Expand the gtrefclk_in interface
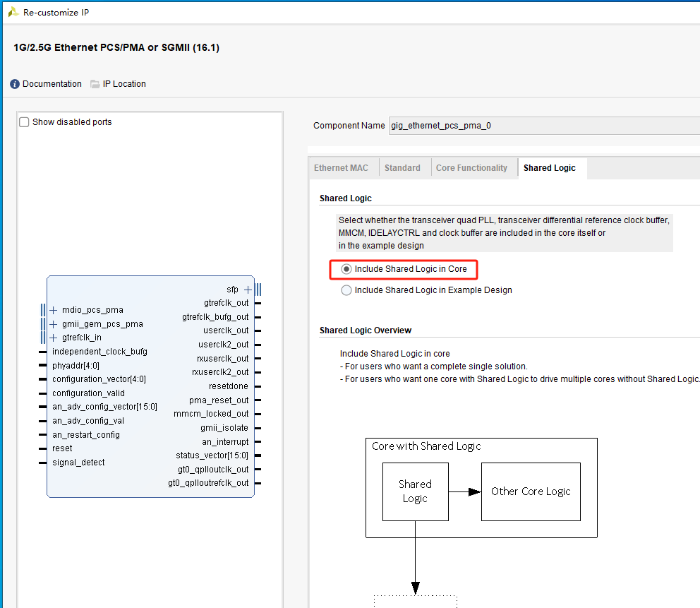Viewport: 700px width, 608px height. coord(53,338)
